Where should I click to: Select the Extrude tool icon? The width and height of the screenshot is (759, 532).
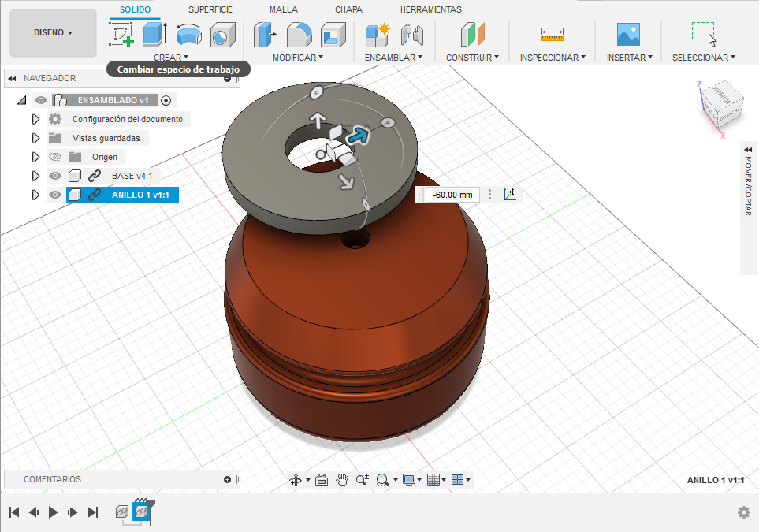pos(155,35)
